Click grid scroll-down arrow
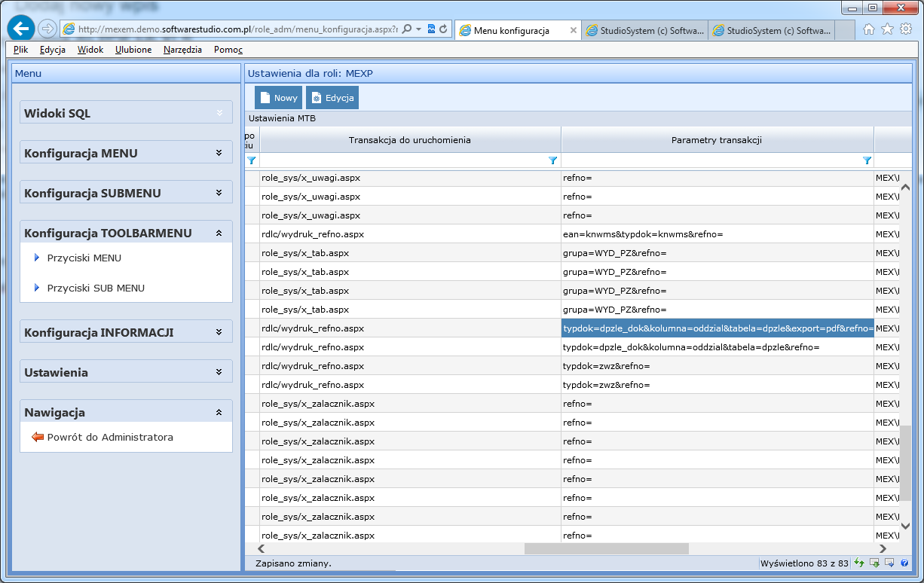The height and width of the screenshot is (583, 924). coord(905,526)
